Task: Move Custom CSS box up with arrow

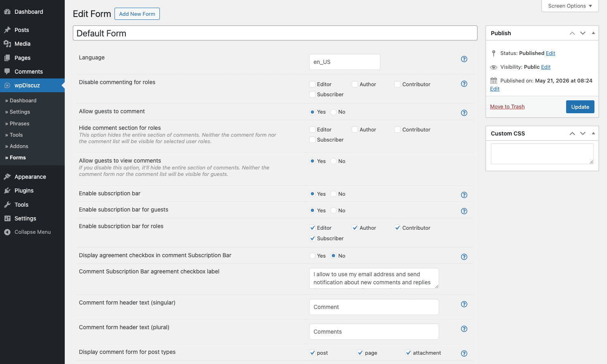Action: pos(572,133)
